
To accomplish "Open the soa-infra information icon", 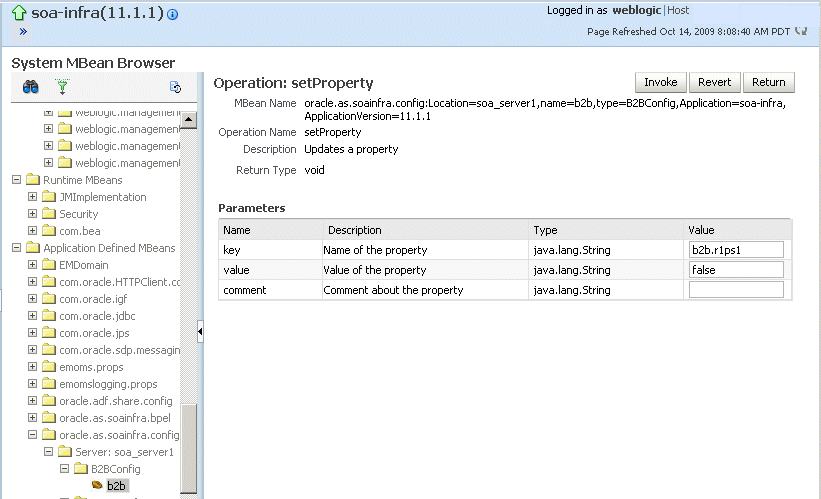I will 172,15.
